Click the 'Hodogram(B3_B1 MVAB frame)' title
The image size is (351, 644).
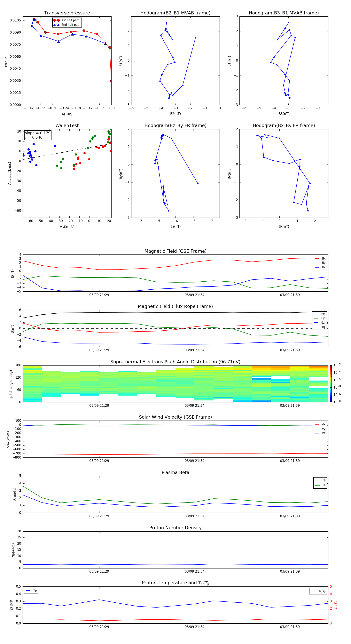click(284, 13)
